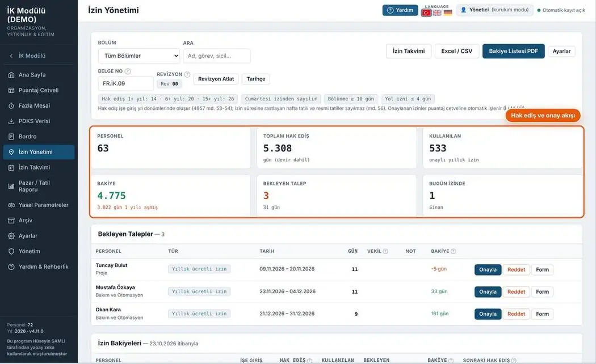The height and width of the screenshot is (364, 596).
Task: Open Puantaj Cetveli icon in sidebar
Action: pos(11,90)
